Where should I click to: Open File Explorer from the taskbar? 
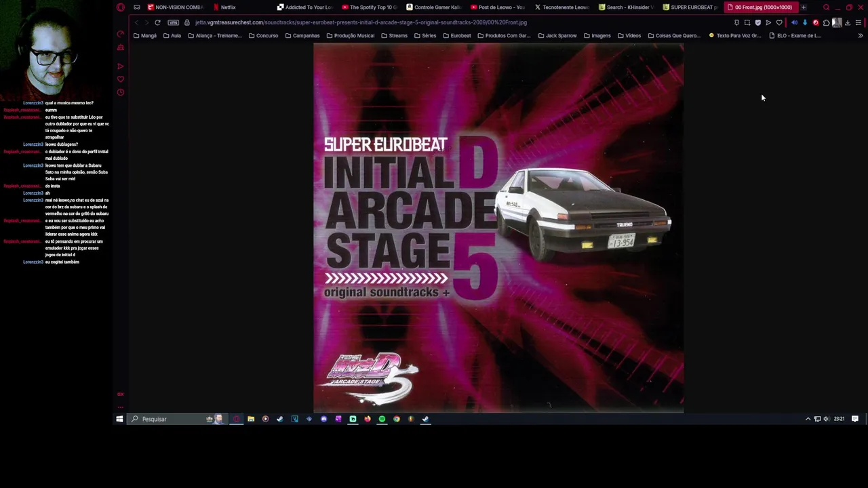click(251, 419)
